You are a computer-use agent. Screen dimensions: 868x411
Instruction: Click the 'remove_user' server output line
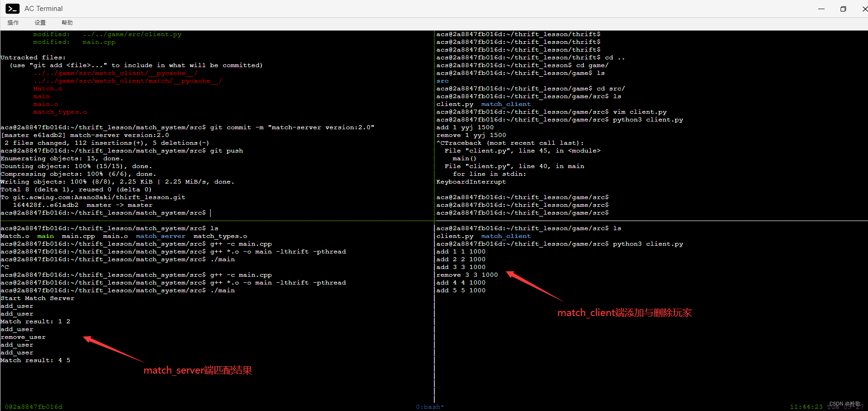(x=23, y=337)
